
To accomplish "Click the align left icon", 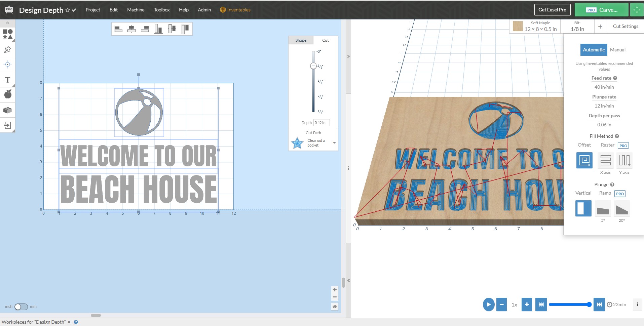I will click(x=118, y=29).
